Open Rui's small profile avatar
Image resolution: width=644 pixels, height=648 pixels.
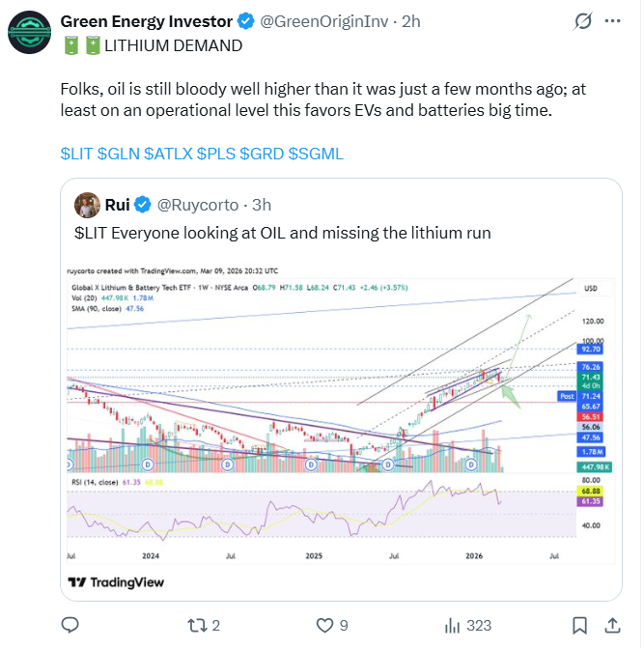pyautogui.click(x=88, y=205)
